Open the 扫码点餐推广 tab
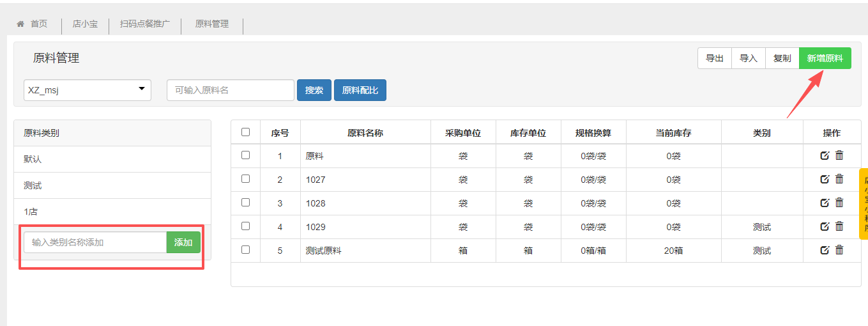The height and width of the screenshot is (326, 868). 145,24
